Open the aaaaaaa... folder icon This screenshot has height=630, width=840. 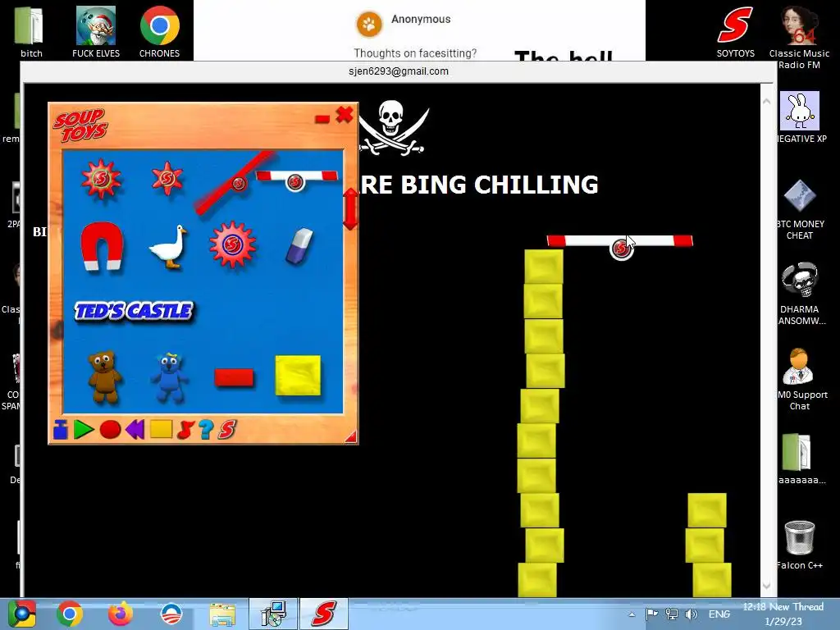[x=799, y=459]
